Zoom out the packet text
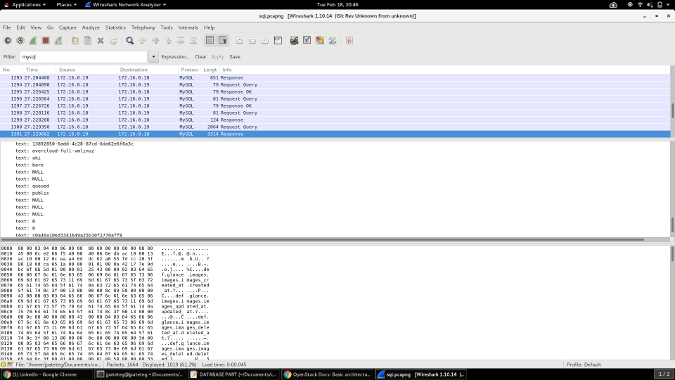 tap(252, 40)
